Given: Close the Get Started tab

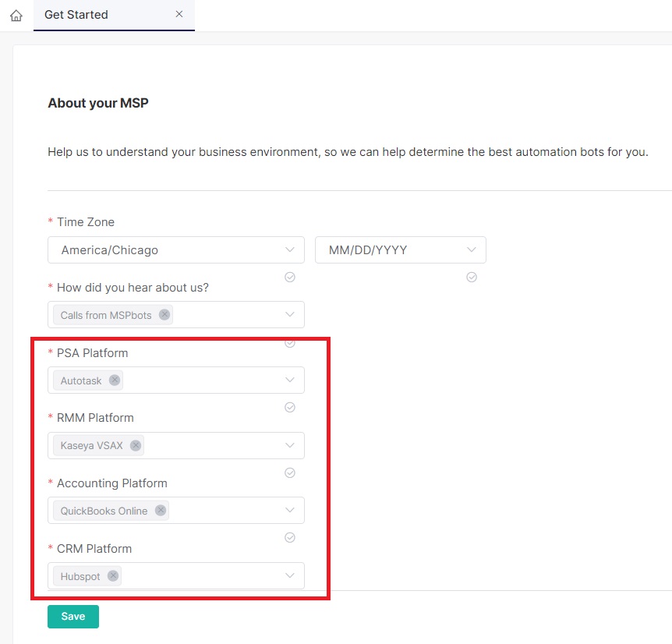Looking at the screenshot, I should click(179, 15).
